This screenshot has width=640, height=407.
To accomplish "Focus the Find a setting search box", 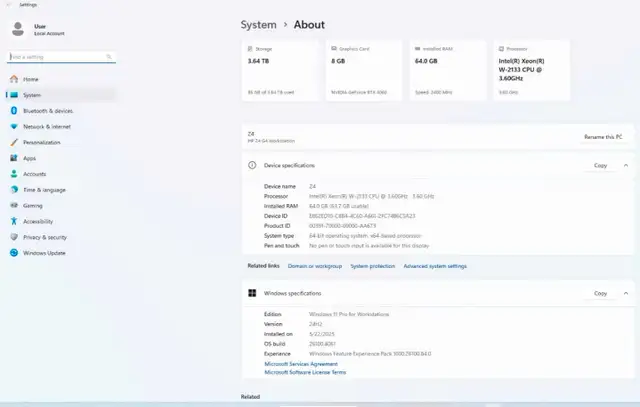I will click(x=61, y=57).
